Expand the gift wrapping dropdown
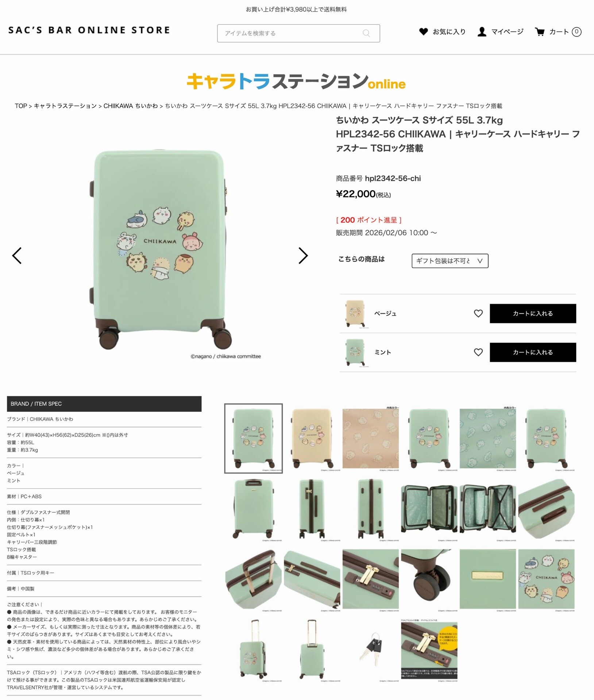 (450, 261)
